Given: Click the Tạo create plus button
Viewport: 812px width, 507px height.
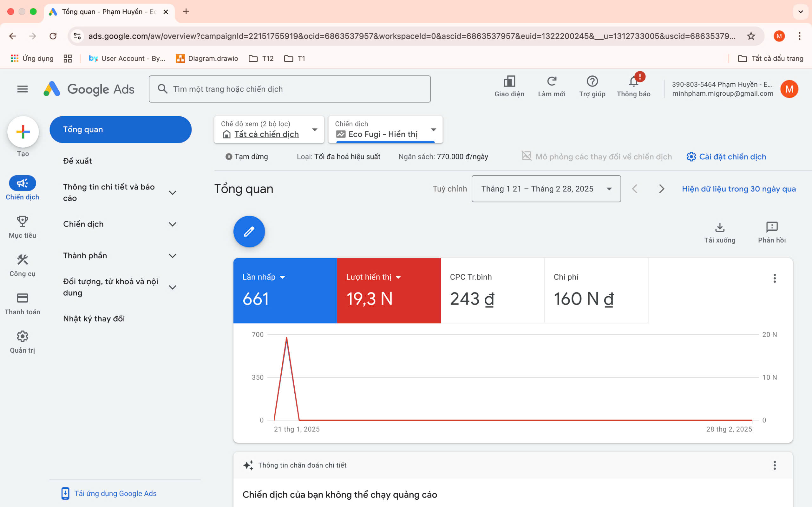Looking at the screenshot, I should tap(23, 132).
